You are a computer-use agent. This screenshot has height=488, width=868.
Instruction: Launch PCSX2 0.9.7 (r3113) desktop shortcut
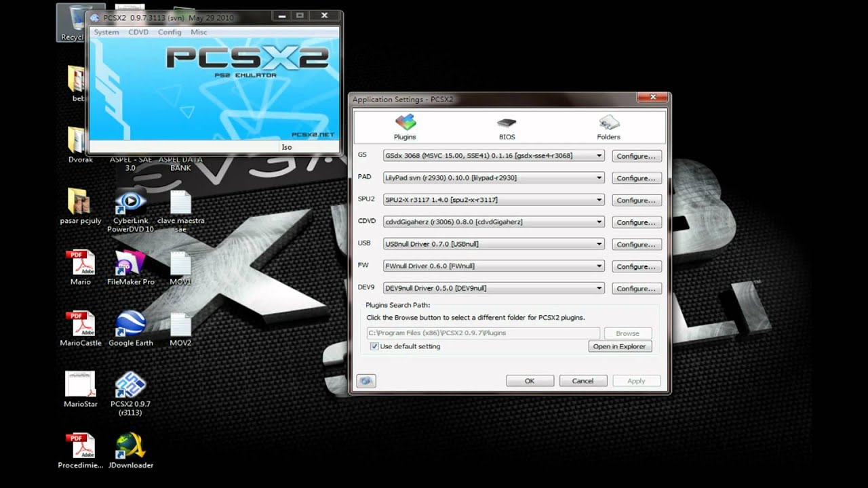click(x=131, y=394)
